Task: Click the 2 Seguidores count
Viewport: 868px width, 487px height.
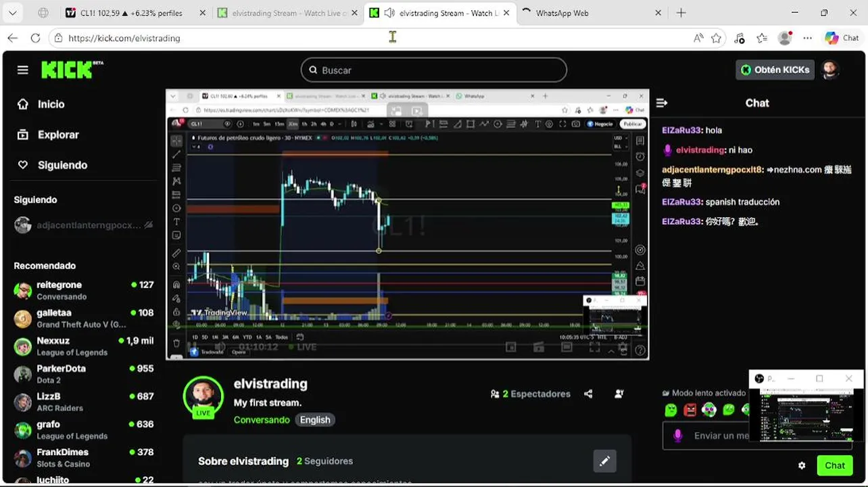Action: (x=324, y=461)
